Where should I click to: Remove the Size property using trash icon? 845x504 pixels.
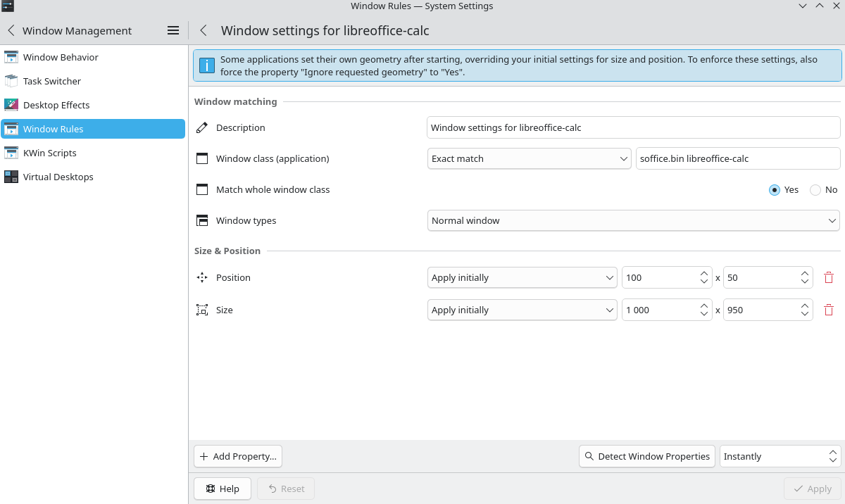coord(829,310)
